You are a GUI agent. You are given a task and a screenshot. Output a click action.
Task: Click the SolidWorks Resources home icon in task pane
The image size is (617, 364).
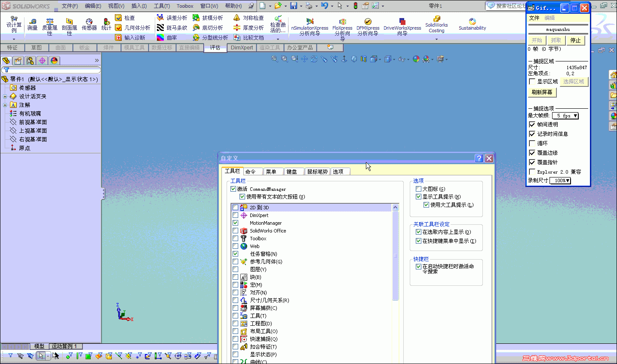click(614, 75)
